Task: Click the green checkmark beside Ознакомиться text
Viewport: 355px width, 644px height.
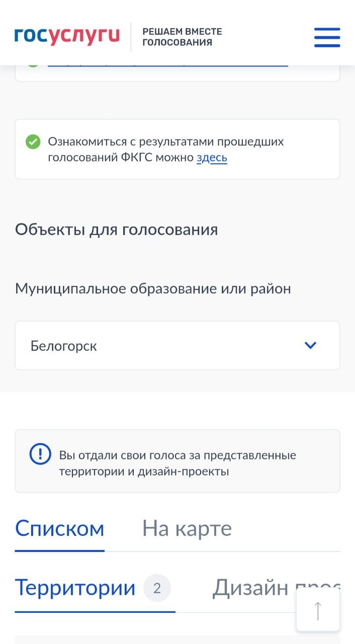Action: (x=33, y=142)
